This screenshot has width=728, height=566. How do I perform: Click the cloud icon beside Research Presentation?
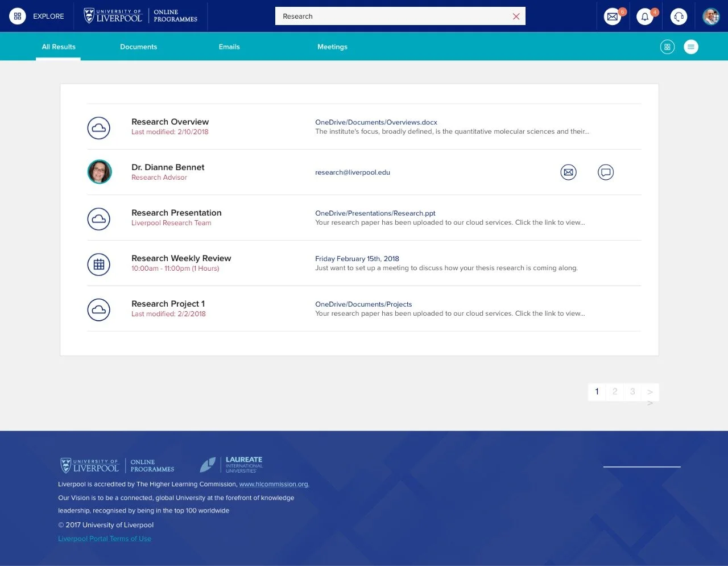tap(99, 218)
